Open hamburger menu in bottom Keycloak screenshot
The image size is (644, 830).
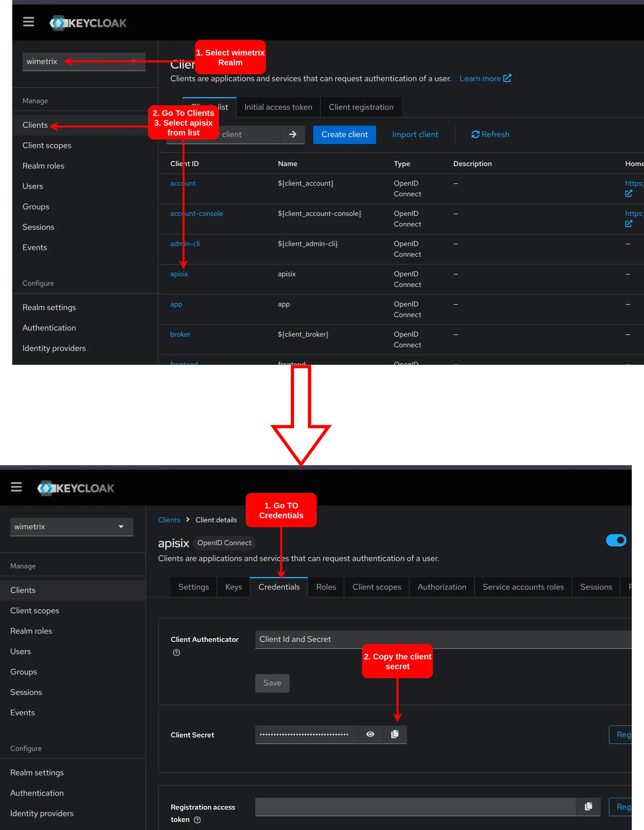(16, 487)
